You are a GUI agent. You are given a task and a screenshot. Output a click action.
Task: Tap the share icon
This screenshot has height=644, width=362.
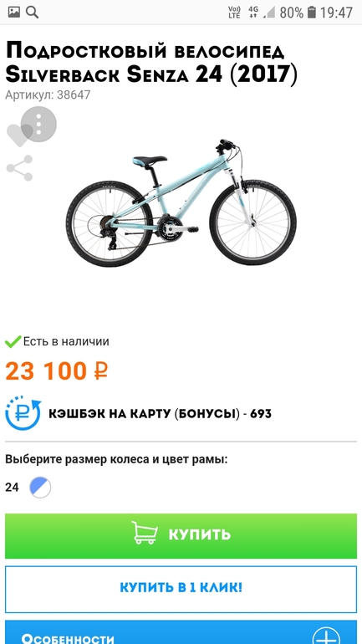pos(19,168)
